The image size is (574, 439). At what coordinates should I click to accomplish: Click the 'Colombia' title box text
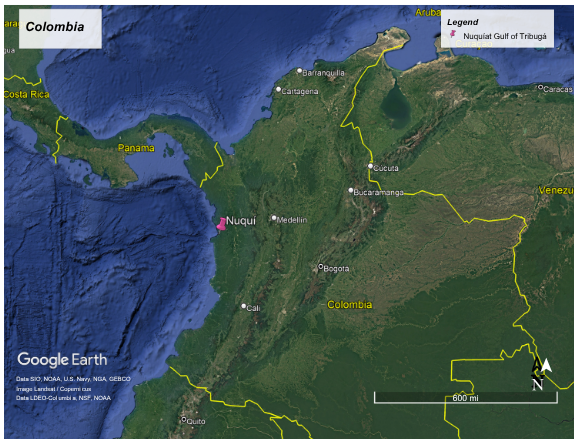[55, 27]
